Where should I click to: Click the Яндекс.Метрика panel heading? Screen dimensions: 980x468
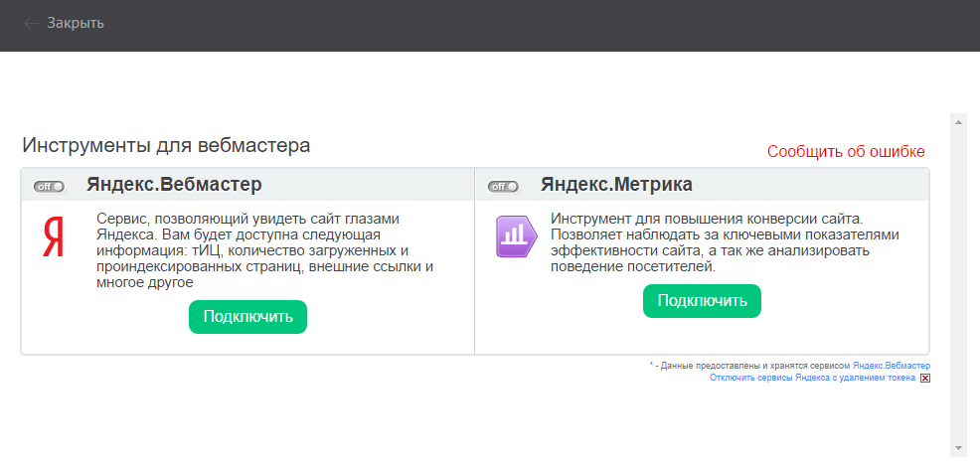click(616, 185)
